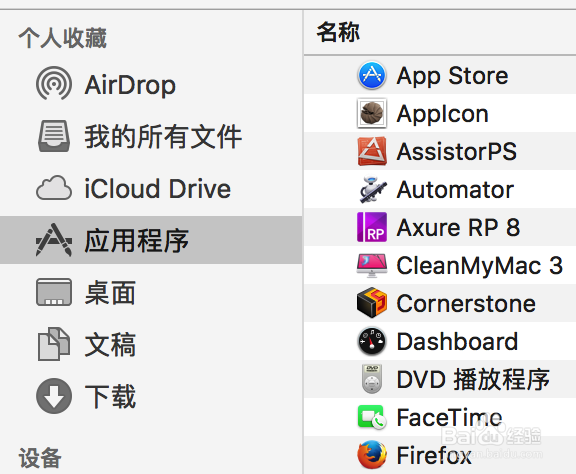
Task: Select the DVD 播放程序 text
Action: 473,379
